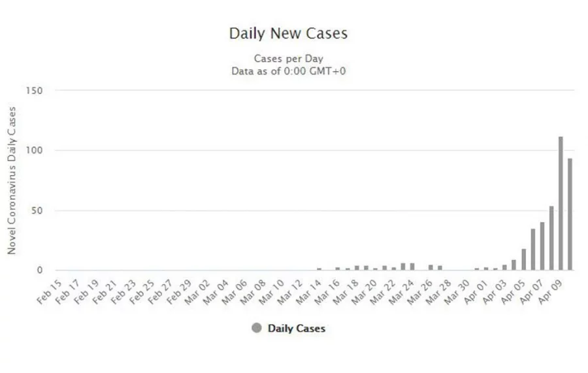Click the Apr 01 axis label
The width and height of the screenshot is (588, 373).
coord(476,291)
